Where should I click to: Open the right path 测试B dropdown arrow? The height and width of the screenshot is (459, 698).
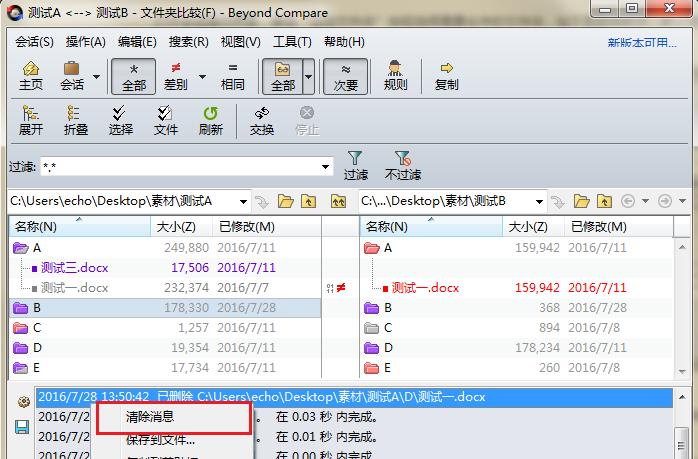[x=539, y=202]
